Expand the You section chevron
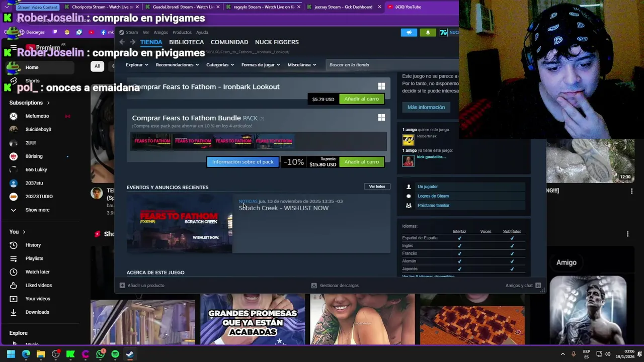This screenshot has height=362, width=644. coord(24,232)
